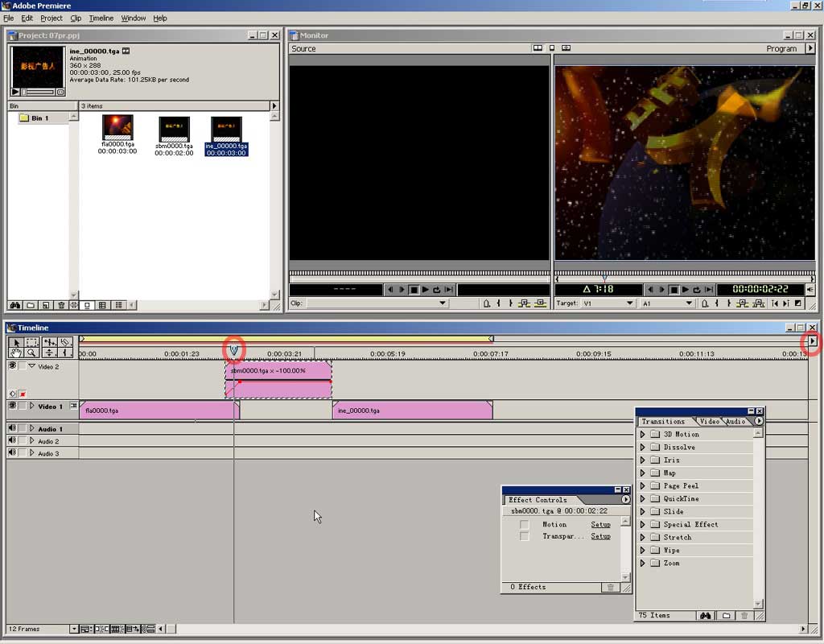This screenshot has height=644, width=824.
Task: Pick the arrow Selection tool in Timeline
Action: point(15,342)
